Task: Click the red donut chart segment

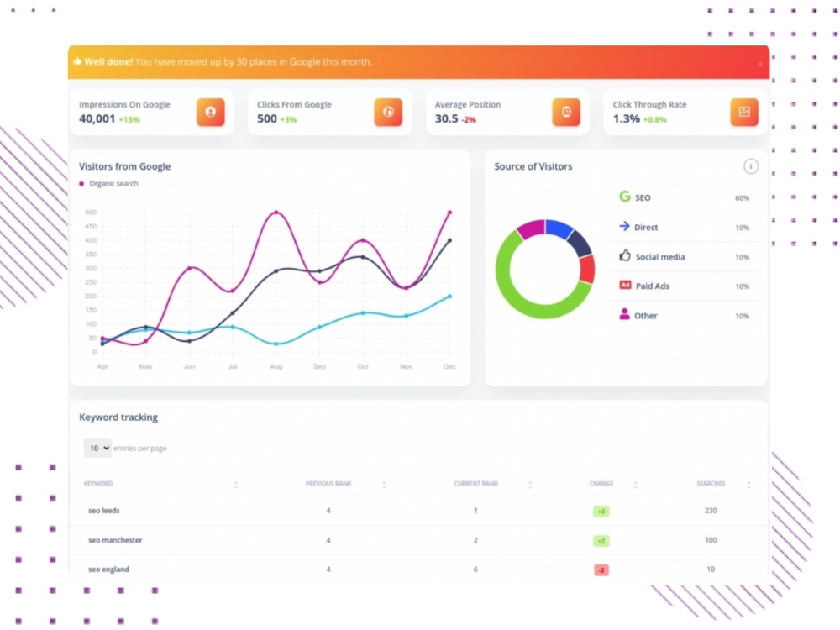Action: coord(587,269)
